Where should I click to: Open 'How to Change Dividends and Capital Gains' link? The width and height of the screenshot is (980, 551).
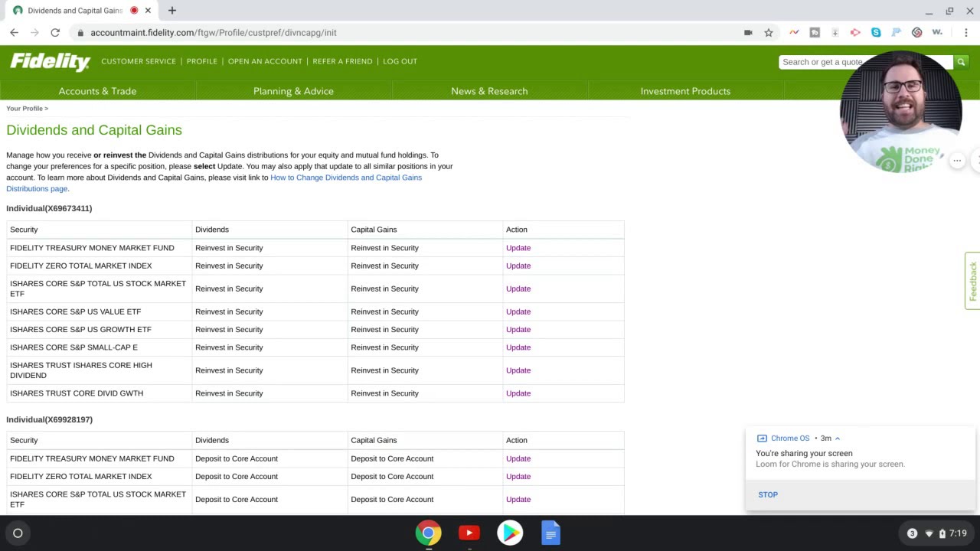(x=346, y=178)
